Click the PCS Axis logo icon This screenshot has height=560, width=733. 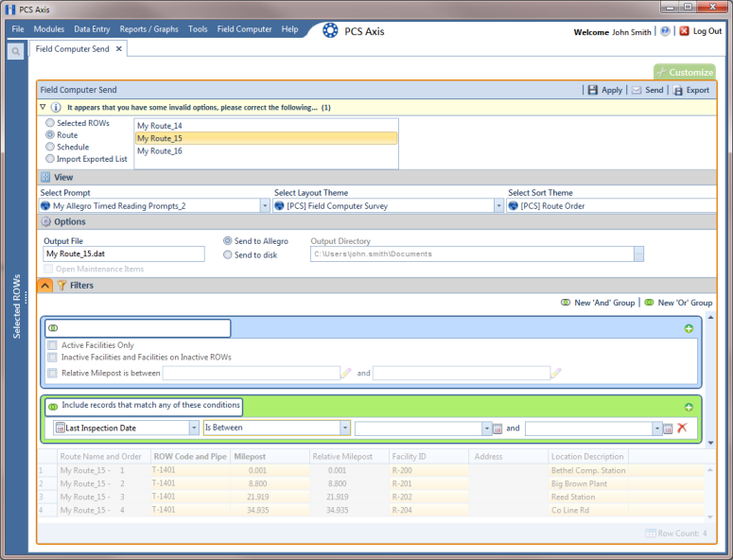click(330, 30)
